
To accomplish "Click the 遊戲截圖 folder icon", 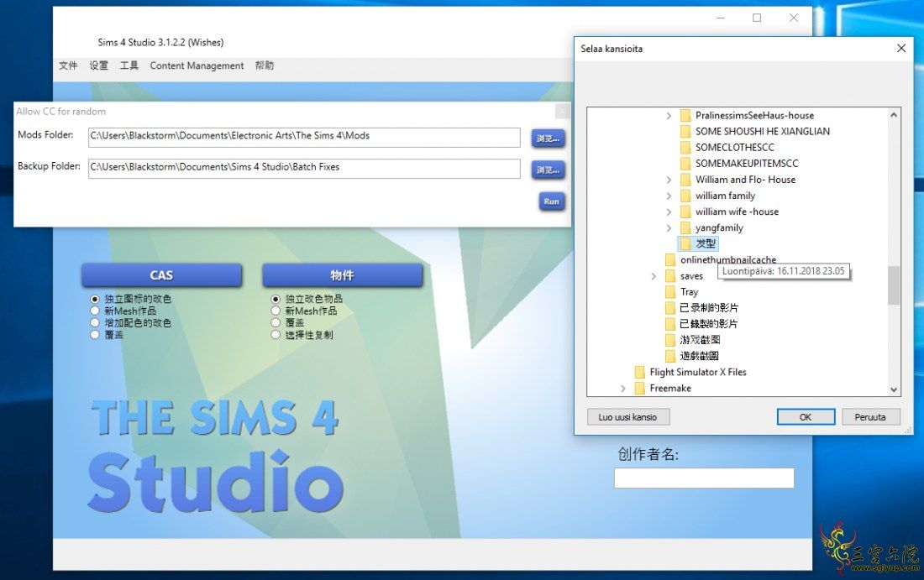I will [x=670, y=356].
